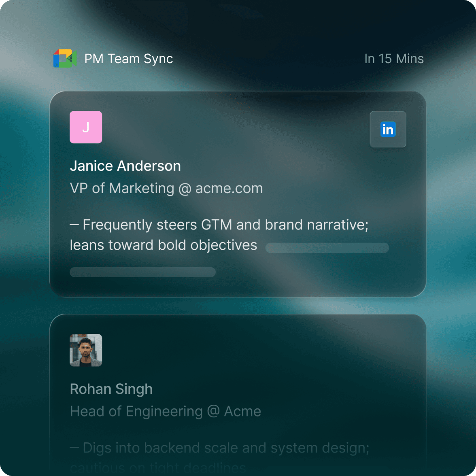Click the loading bar after bold objectives
This screenshot has height=476, width=476.
(327, 248)
